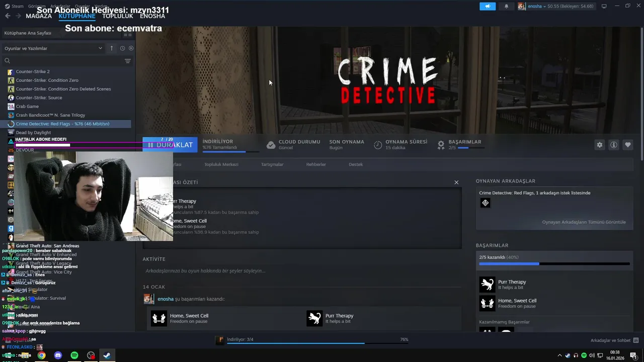Sort library with the up arrow icon
This screenshot has width=644, height=362.
pyautogui.click(x=112, y=48)
